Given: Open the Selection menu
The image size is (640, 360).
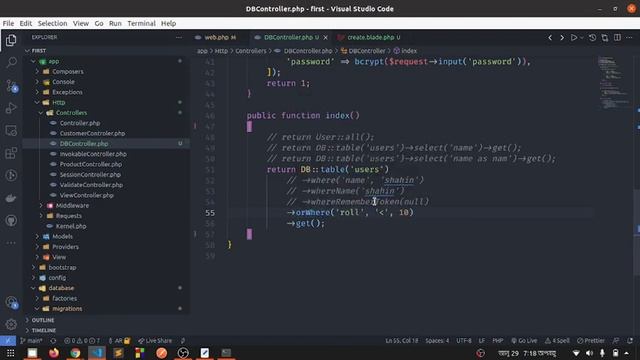Looking at the screenshot, I should [52, 23].
